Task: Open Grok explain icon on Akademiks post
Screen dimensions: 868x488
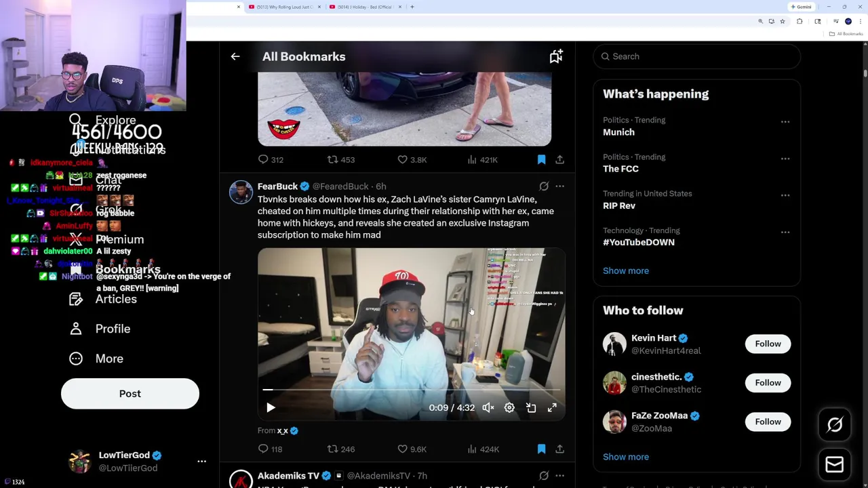Action: 544,476
